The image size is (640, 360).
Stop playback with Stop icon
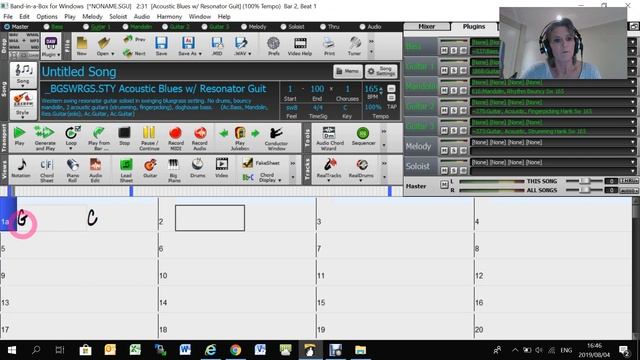124,136
